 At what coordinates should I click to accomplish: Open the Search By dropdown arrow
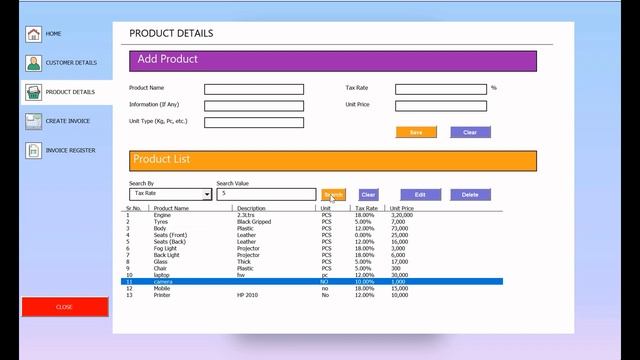click(207, 194)
